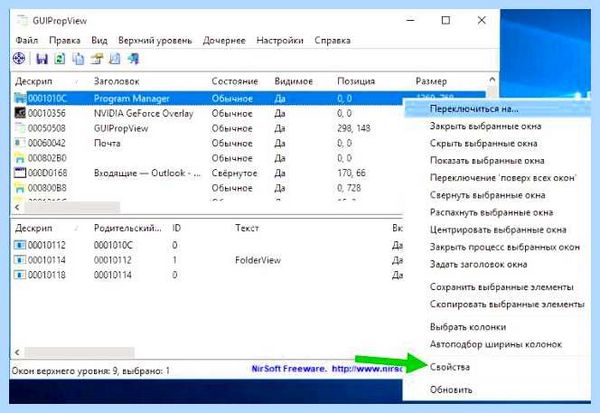This screenshot has width=600, height=413.
Task: Click the '298, 148' position cell
Action: coord(354,128)
